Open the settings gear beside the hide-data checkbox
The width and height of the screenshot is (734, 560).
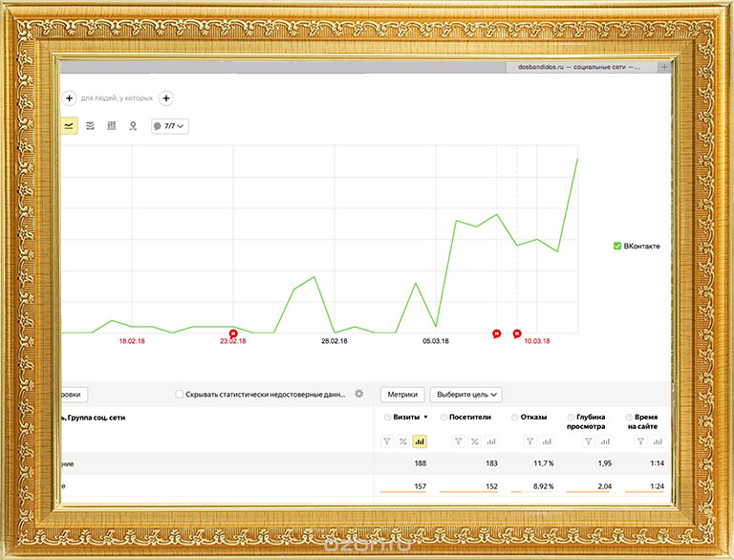coord(359,394)
